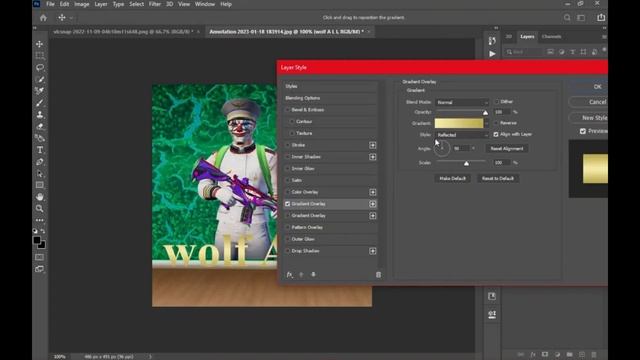Select the Move tool in the toolbar

coord(40,44)
